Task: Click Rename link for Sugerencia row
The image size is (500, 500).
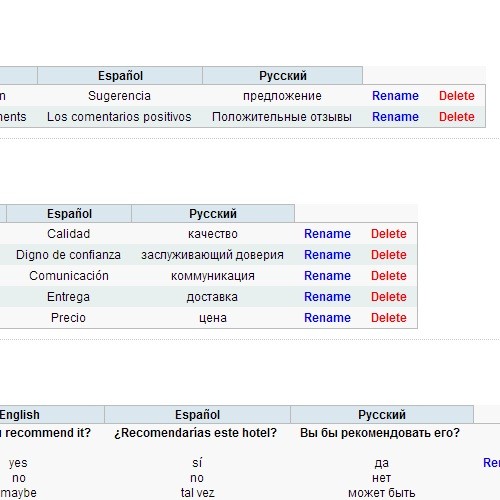Action: 395,96
